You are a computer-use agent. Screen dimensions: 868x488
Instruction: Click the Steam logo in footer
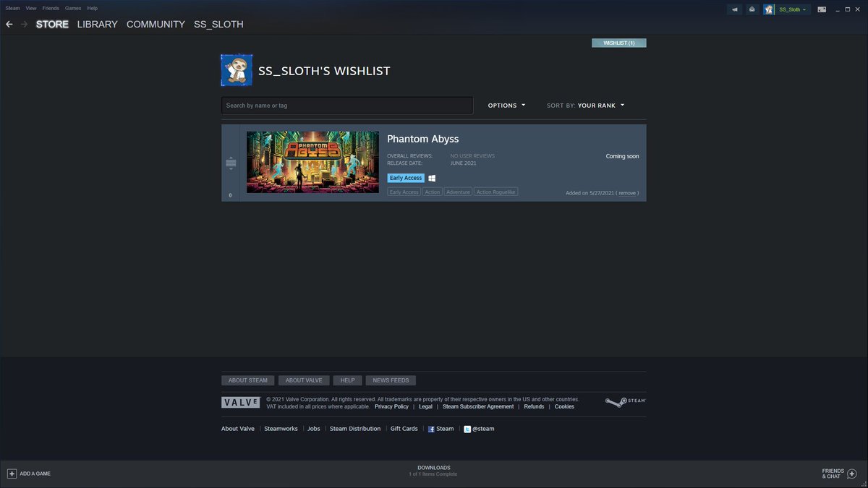click(625, 402)
